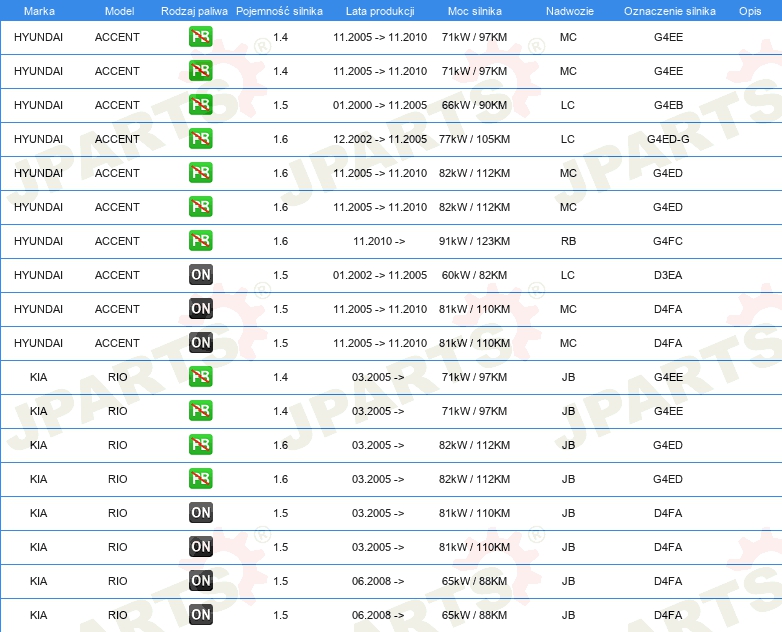Image resolution: width=782 pixels, height=632 pixels.
Task: Select the Marka column header
Action: point(39,11)
